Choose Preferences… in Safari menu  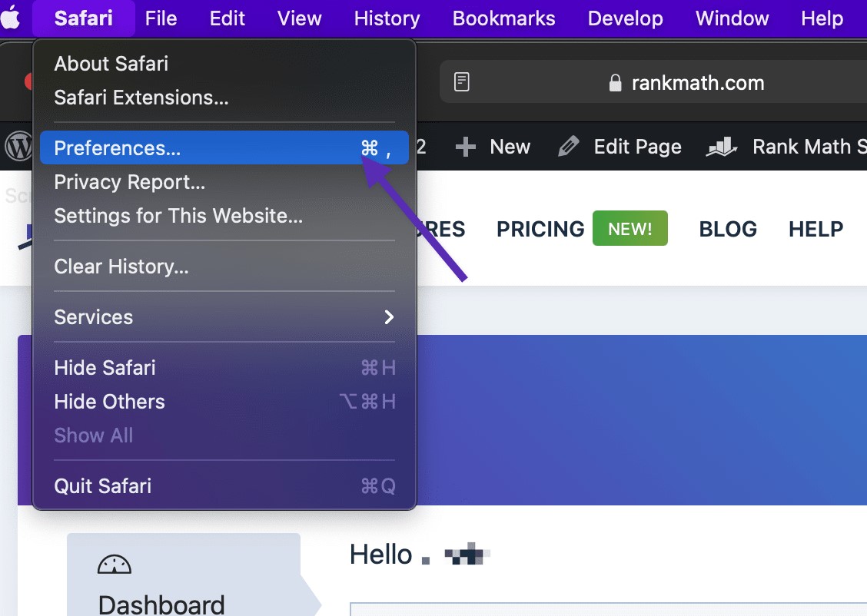(x=224, y=147)
